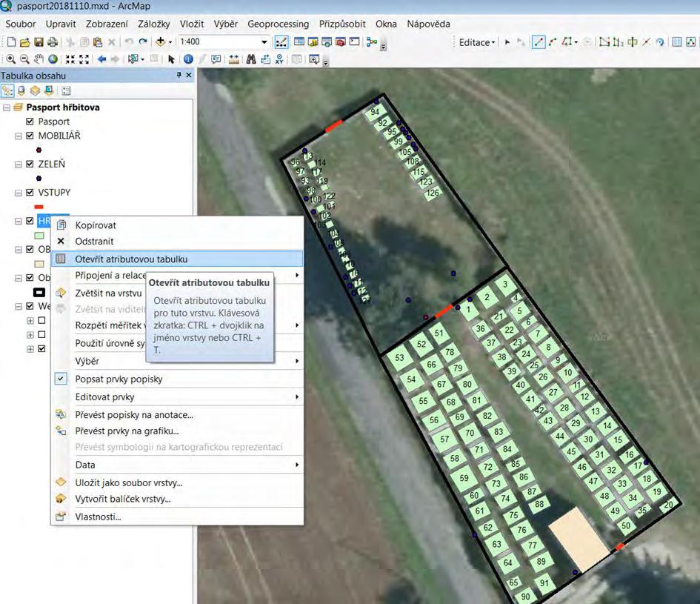The width and height of the screenshot is (700, 604).
Task: Open the map scale 1:400 dropdown
Action: pyautogui.click(x=264, y=42)
